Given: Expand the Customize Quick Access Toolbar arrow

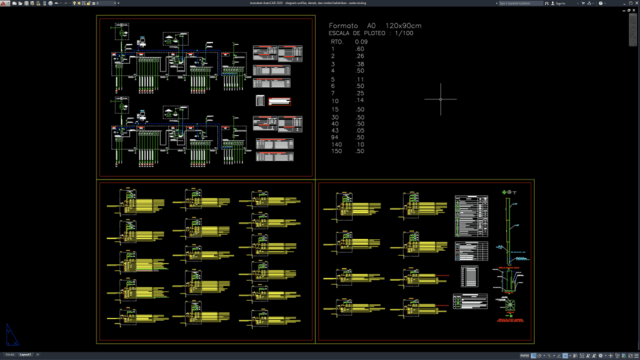Looking at the screenshot, I should click(118, 3).
